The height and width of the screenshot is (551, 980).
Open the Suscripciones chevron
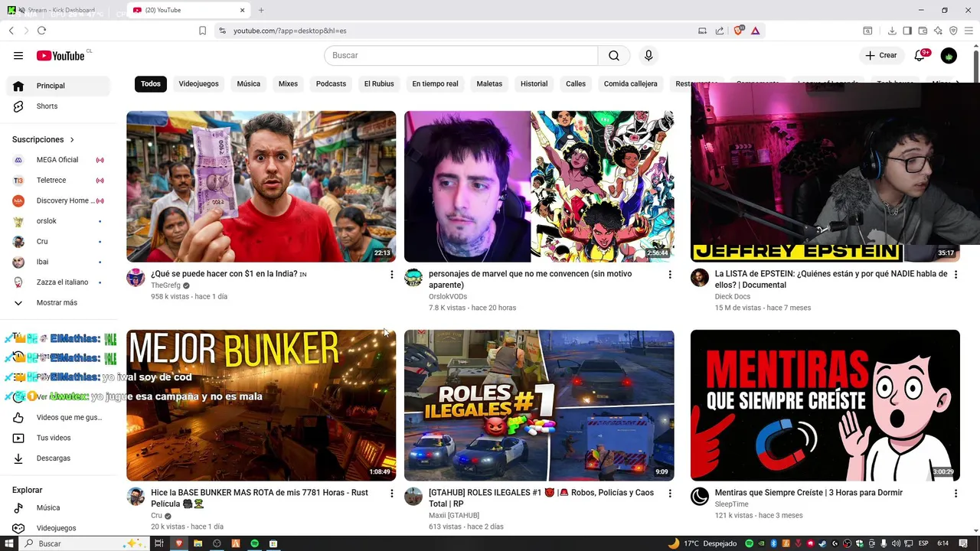(x=72, y=139)
